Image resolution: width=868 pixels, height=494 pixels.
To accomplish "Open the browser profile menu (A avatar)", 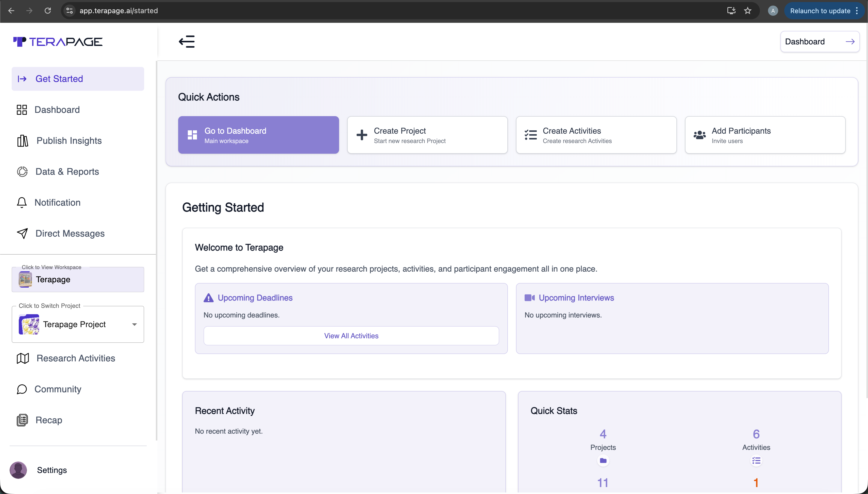I will [x=773, y=11].
